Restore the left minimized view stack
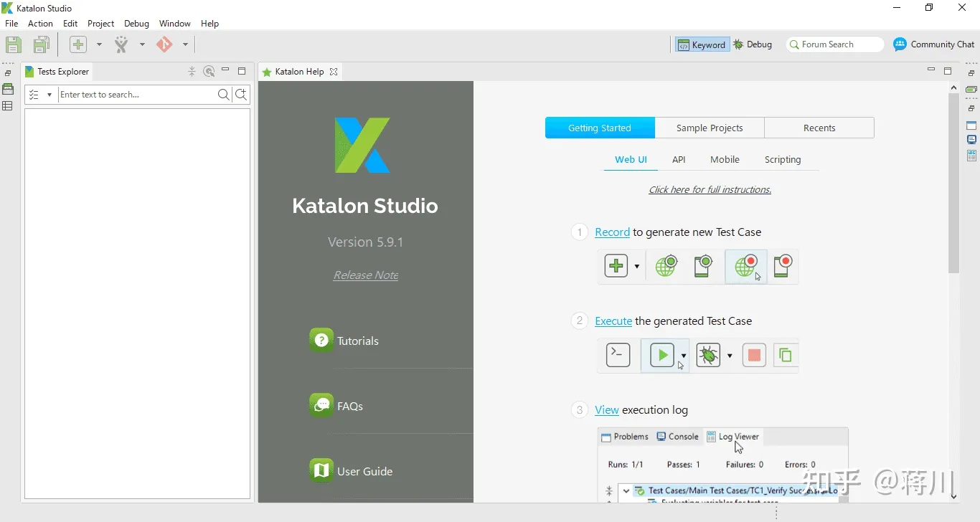 [8, 73]
